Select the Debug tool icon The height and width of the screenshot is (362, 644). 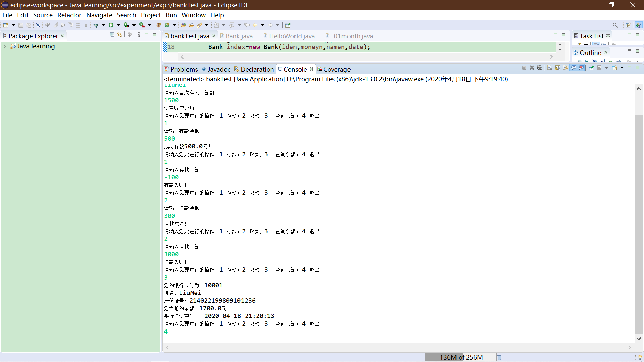pos(96,25)
